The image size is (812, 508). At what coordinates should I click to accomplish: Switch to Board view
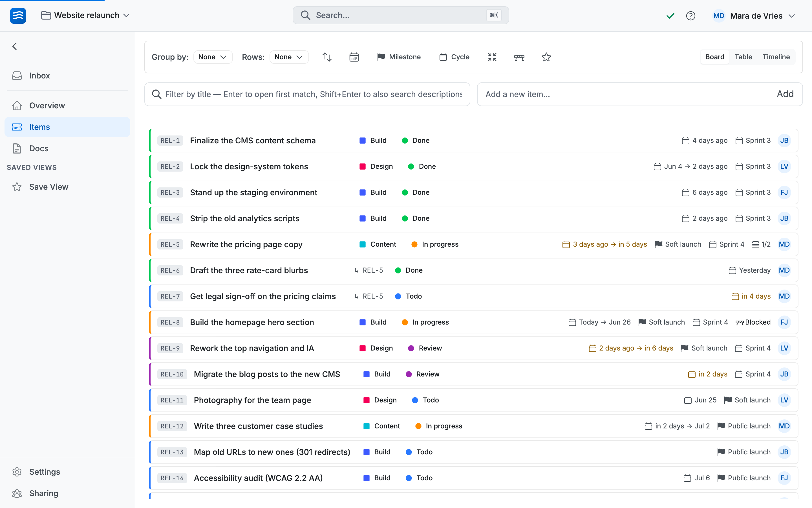click(x=715, y=57)
